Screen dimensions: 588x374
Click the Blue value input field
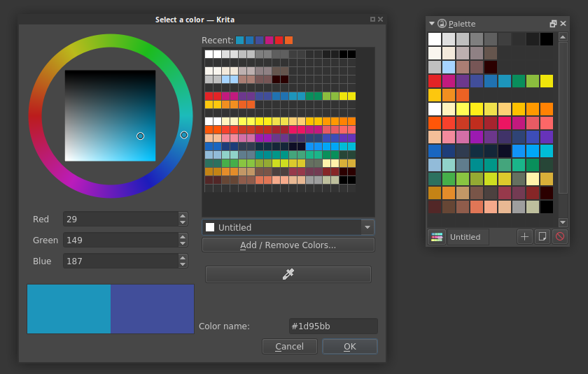point(121,261)
